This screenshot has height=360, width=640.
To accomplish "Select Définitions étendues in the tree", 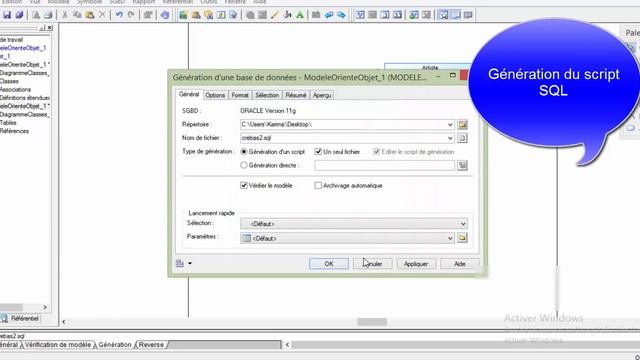I will click(25, 98).
